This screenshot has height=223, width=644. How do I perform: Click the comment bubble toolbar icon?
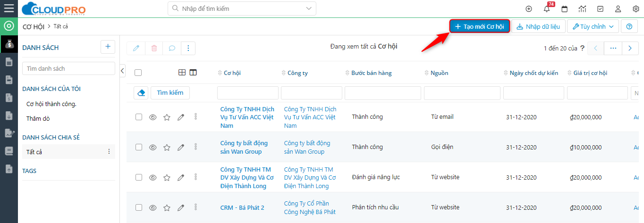[x=172, y=48]
